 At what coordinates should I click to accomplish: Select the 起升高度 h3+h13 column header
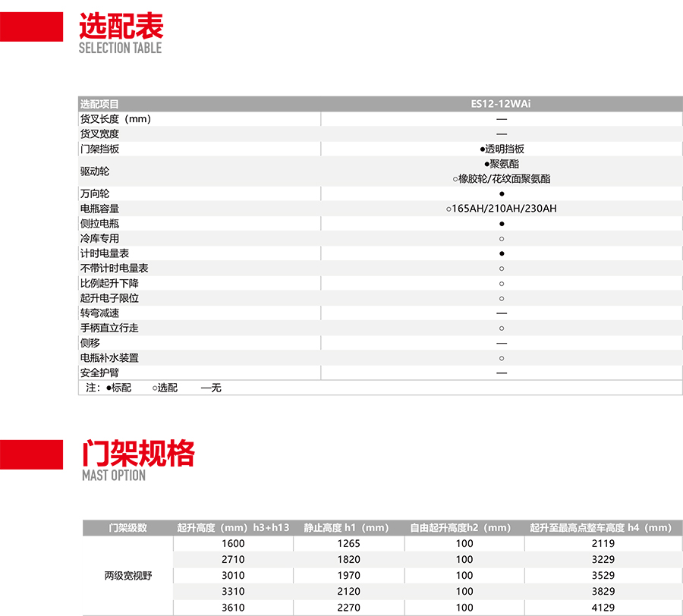coord(233,528)
